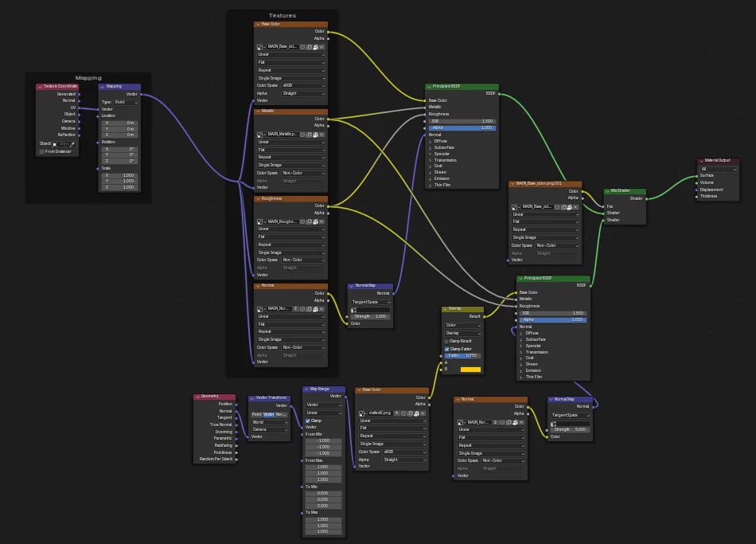Image resolution: width=756 pixels, height=544 pixels.
Task: Collapse the Geometry node
Action: (197, 397)
